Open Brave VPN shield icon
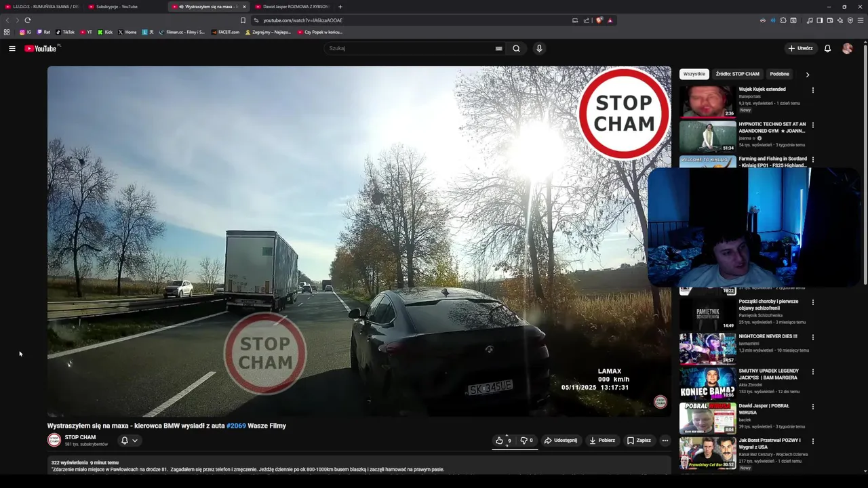Screen dimensions: 868x488 (850, 20)
